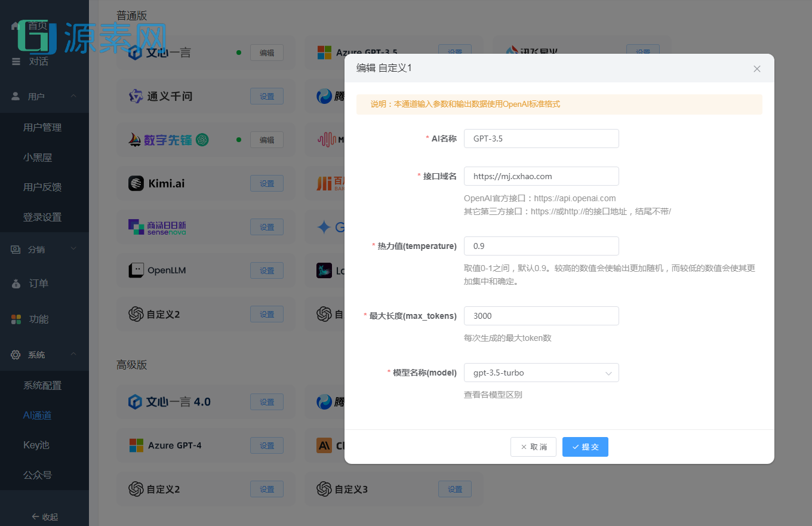
Task: Click the 数字先锋 logo
Action: (x=134, y=139)
